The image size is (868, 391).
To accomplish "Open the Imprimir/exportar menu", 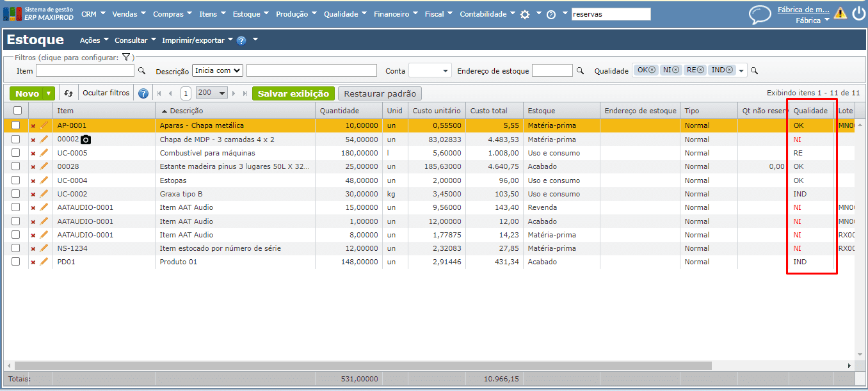I will 197,40.
